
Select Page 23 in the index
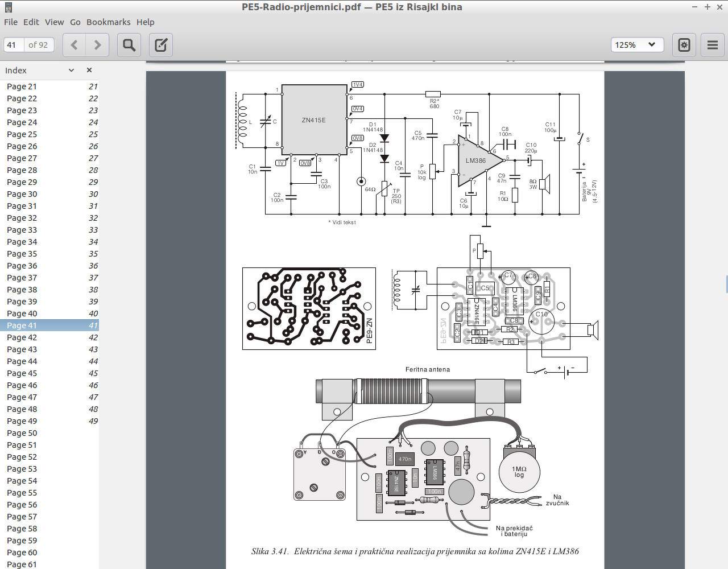click(49, 110)
